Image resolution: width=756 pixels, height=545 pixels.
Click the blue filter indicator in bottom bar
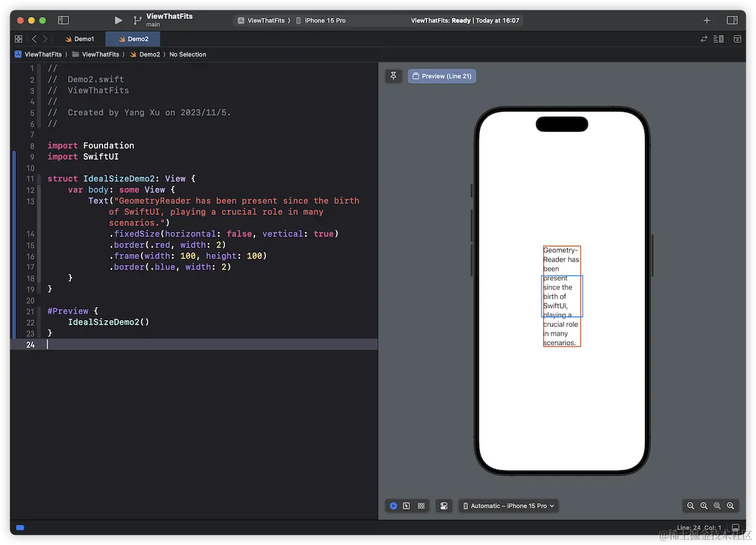pos(20,528)
